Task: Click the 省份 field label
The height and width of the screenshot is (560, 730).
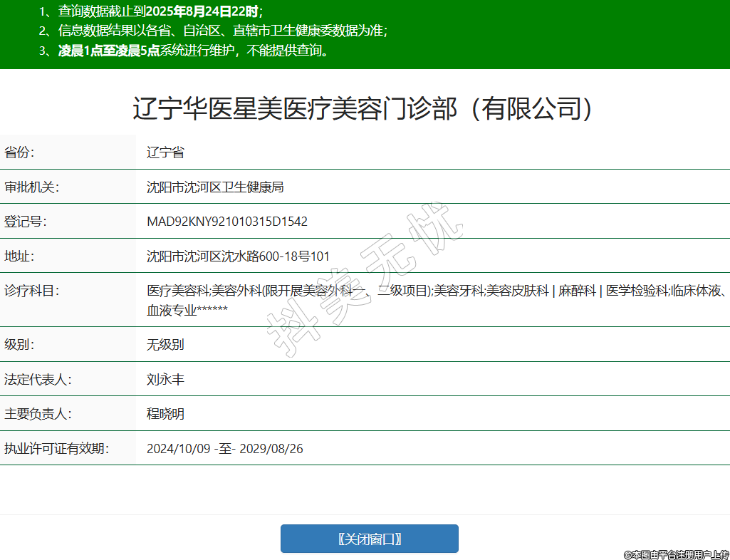Action: [x=19, y=152]
